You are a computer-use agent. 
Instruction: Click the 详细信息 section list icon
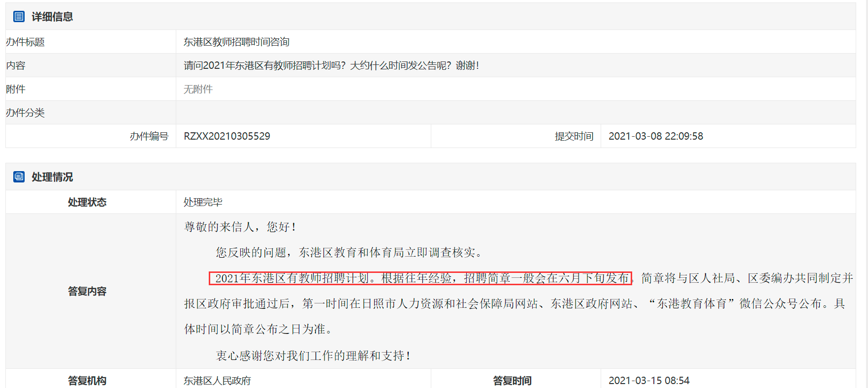tap(19, 17)
